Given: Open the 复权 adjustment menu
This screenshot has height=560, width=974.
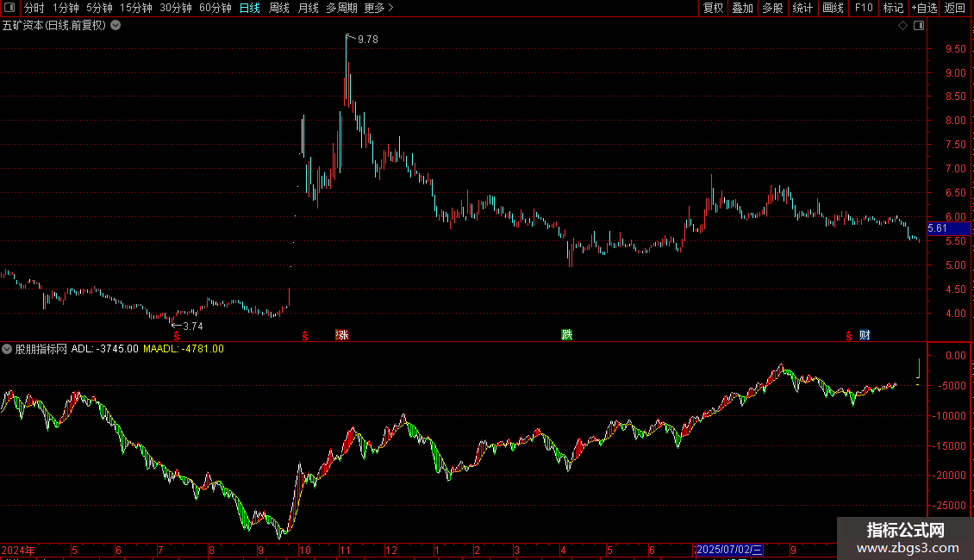Looking at the screenshot, I should pyautogui.click(x=713, y=8).
